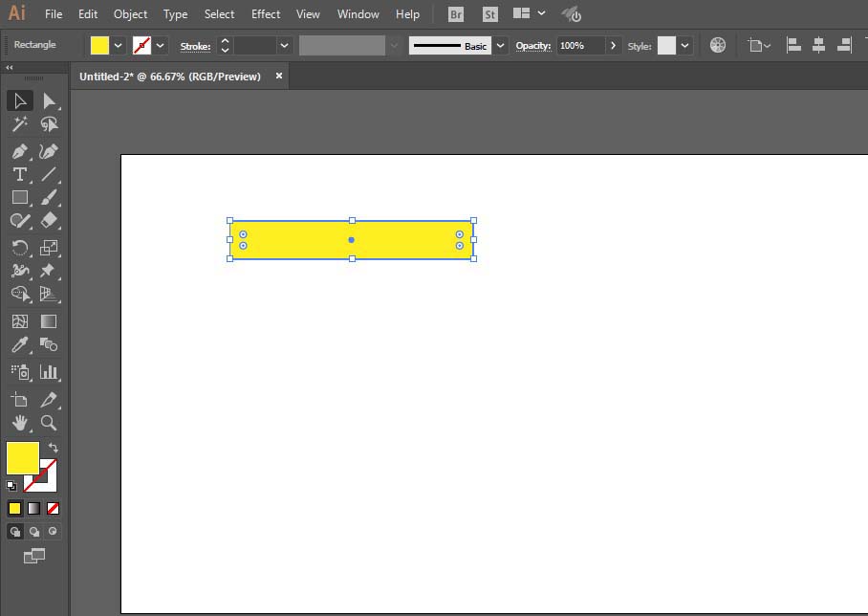Pick the Mesh tool

click(20, 321)
